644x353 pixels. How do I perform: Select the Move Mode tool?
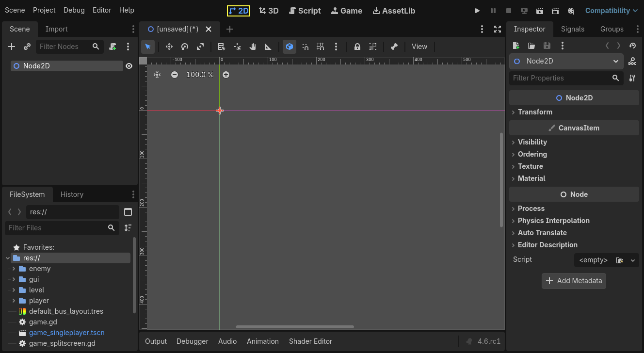169,47
